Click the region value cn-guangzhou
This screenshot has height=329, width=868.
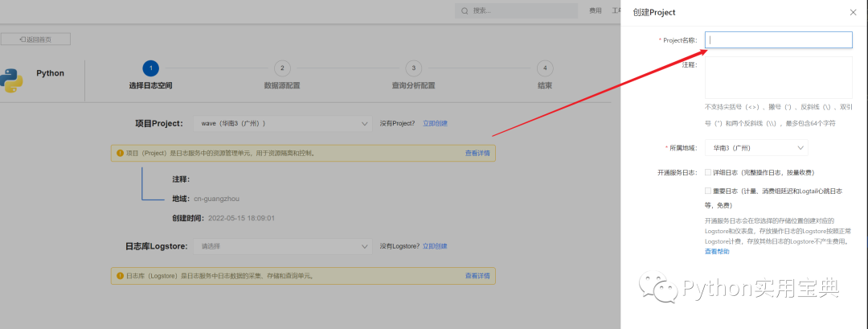216,199
